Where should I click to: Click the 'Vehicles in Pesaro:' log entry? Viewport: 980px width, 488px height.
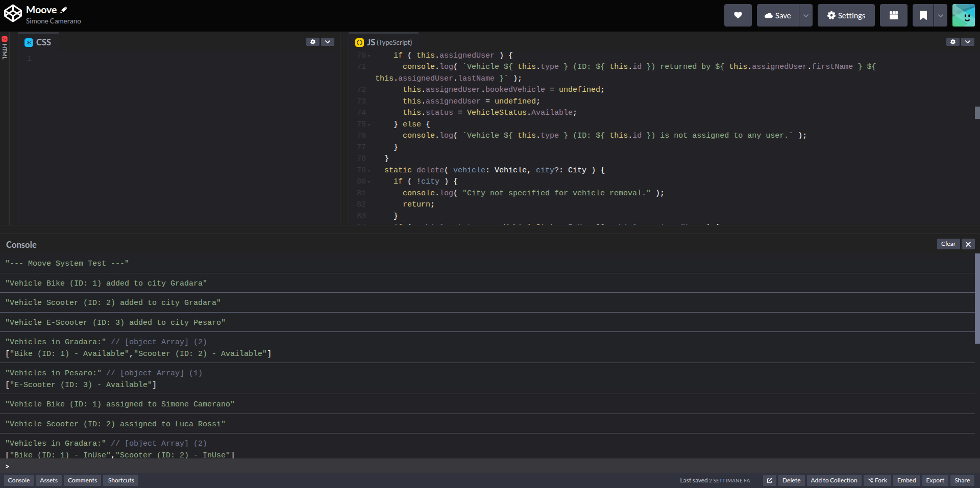point(487,378)
